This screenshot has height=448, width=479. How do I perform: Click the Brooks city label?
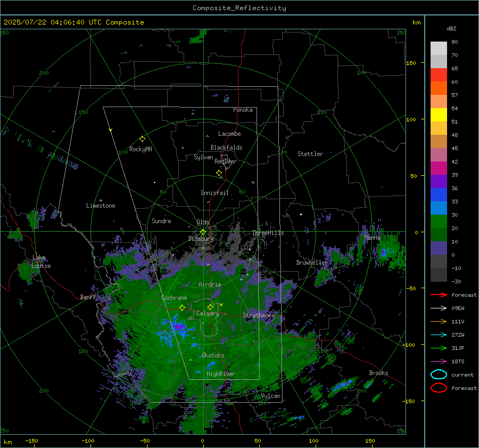(378, 373)
